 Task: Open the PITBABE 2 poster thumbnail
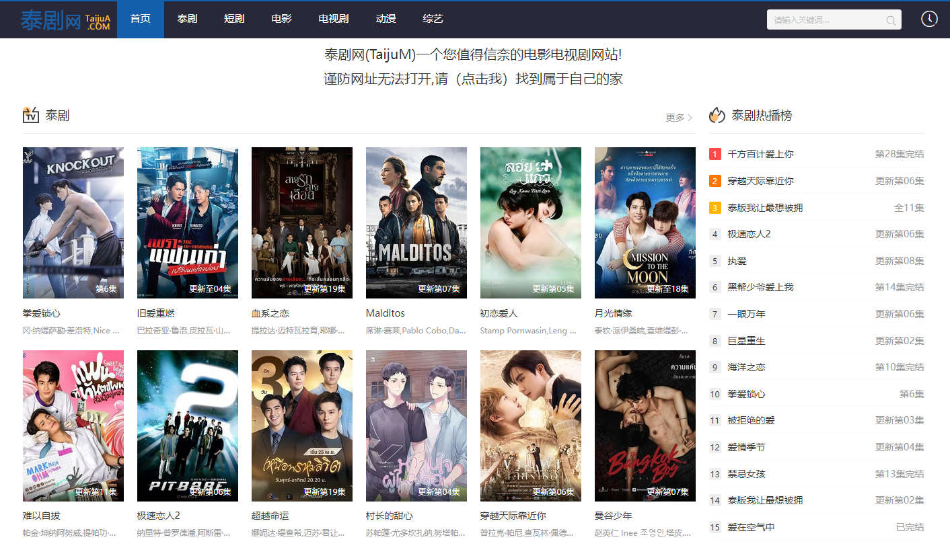(188, 426)
